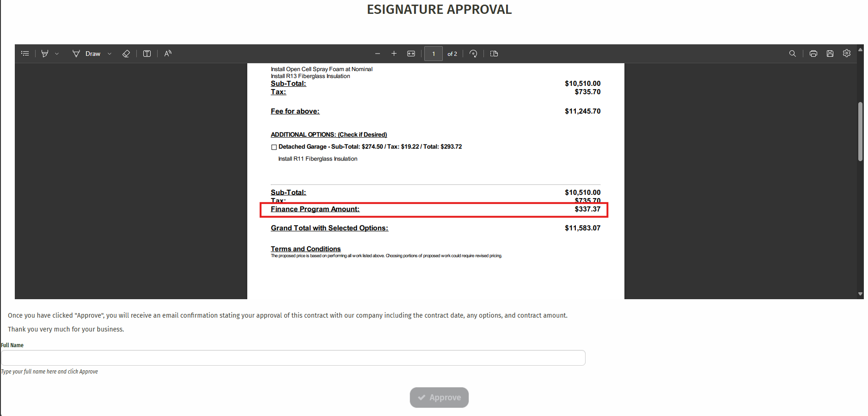The image size is (868, 416).
Task: Open the PDF search magnifier icon
Action: 792,54
